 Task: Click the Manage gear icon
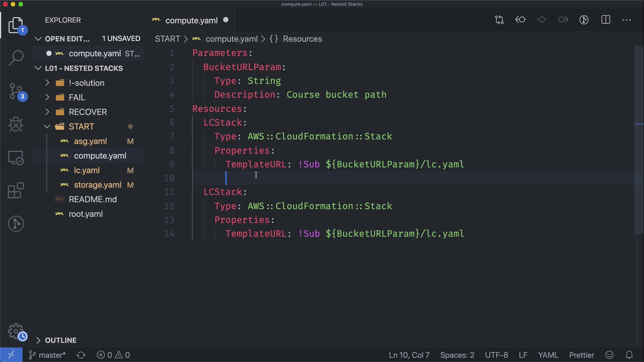(x=16, y=331)
